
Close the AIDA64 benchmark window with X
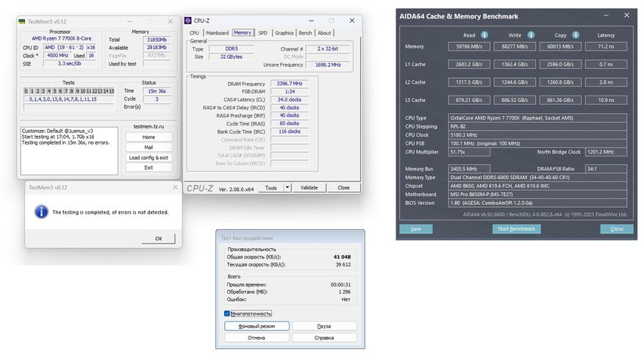click(x=626, y=15)
